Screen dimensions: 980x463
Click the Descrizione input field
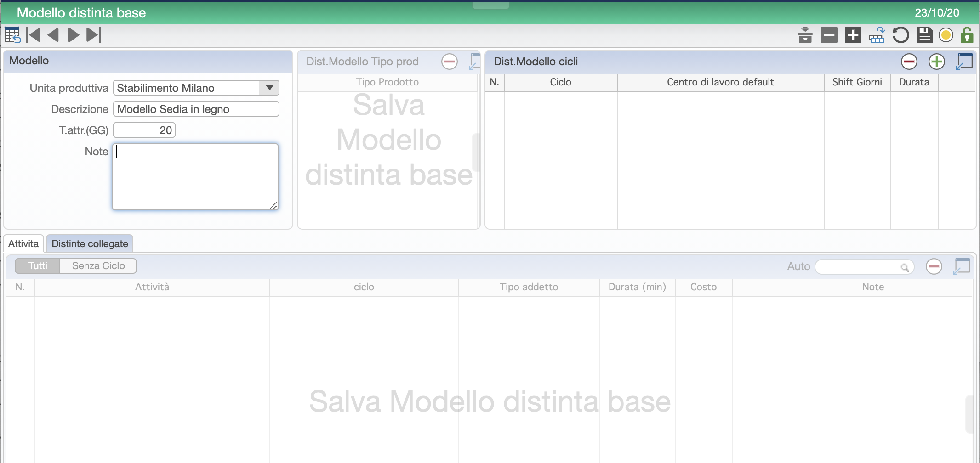pos(196,109)
